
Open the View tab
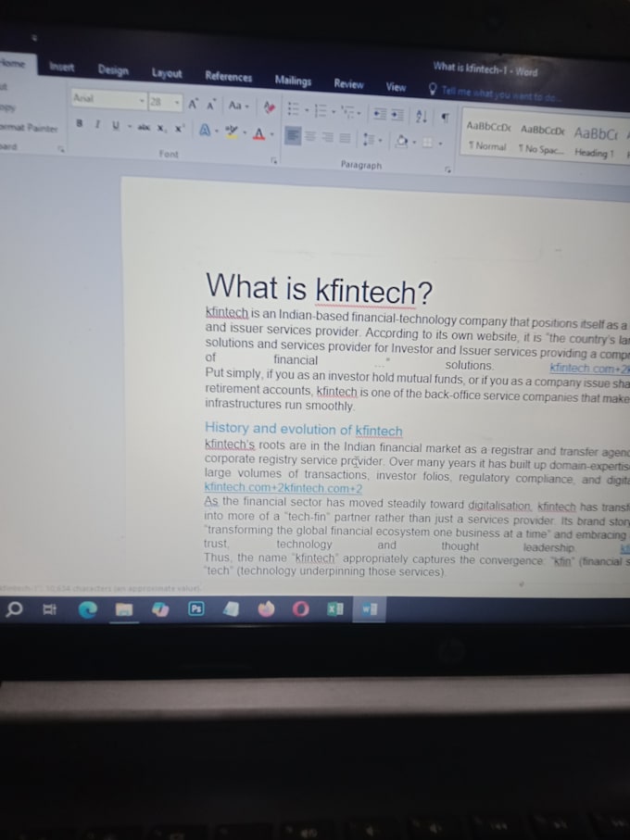point(396,87)
